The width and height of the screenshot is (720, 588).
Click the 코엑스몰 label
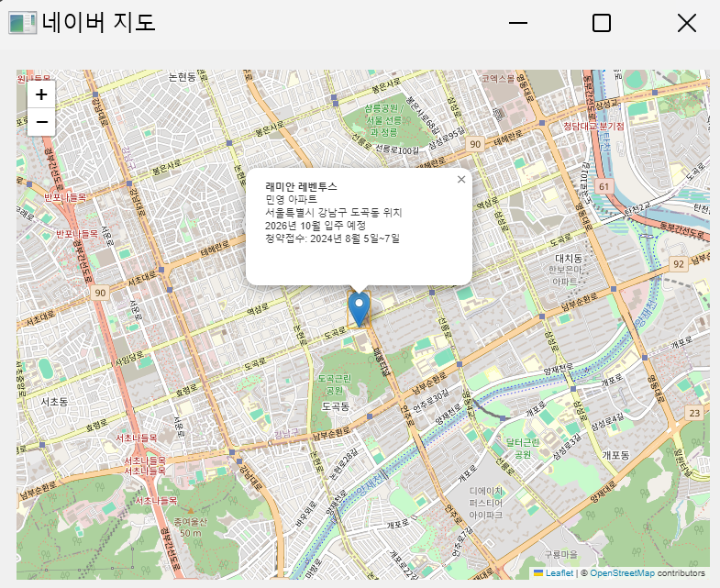(x=498, y=79)
